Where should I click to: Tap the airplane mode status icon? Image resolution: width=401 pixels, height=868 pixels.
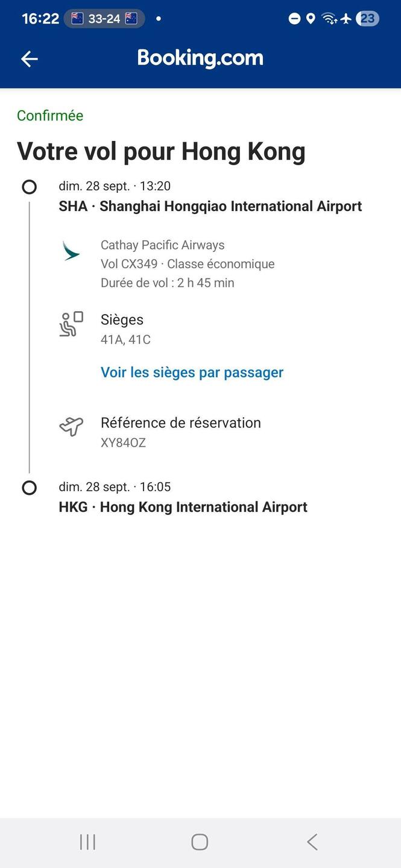pos(346,19)
